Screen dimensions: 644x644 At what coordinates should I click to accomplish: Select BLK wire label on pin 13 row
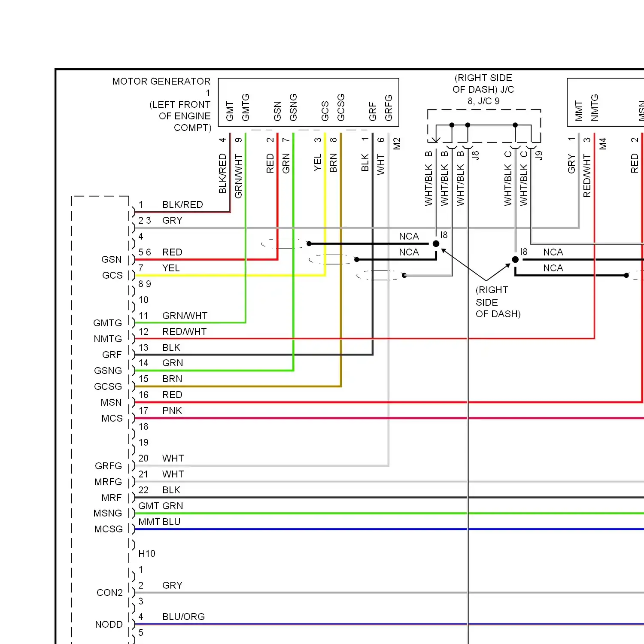pos(171,347)
